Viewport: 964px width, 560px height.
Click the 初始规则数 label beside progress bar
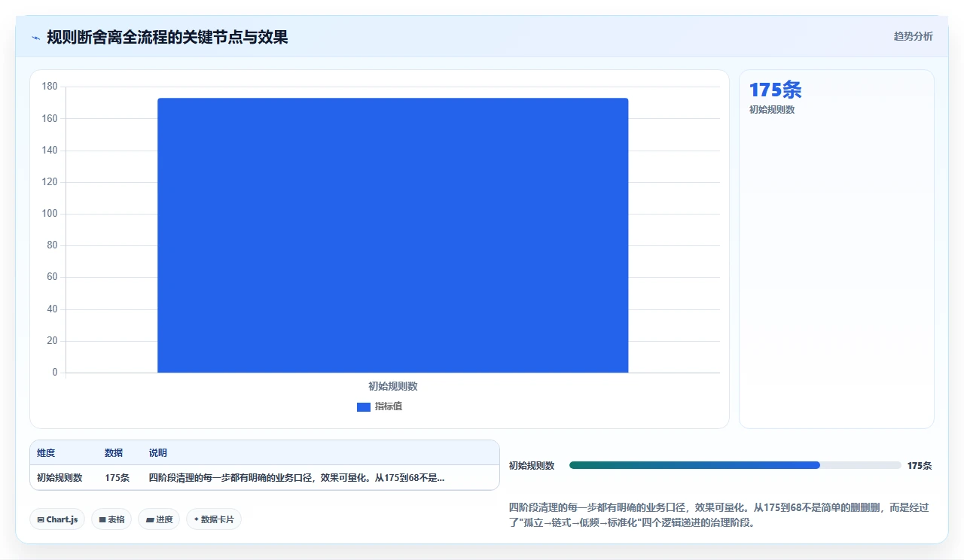point(532,466)
